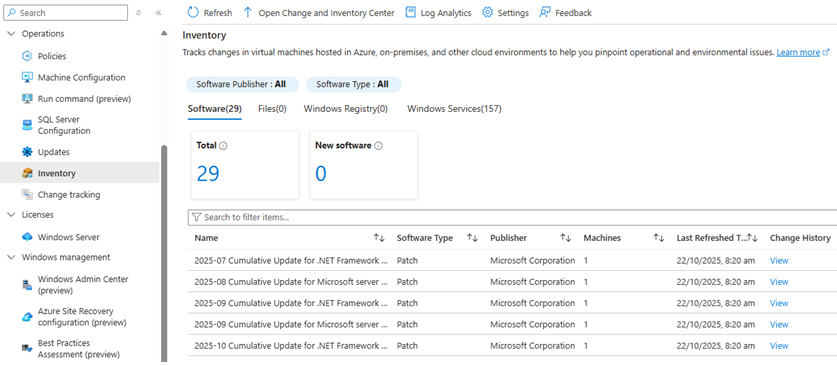Open the Software Type filter pill
This screenshot has width=837, height=365.
click(x=353, y=84)
